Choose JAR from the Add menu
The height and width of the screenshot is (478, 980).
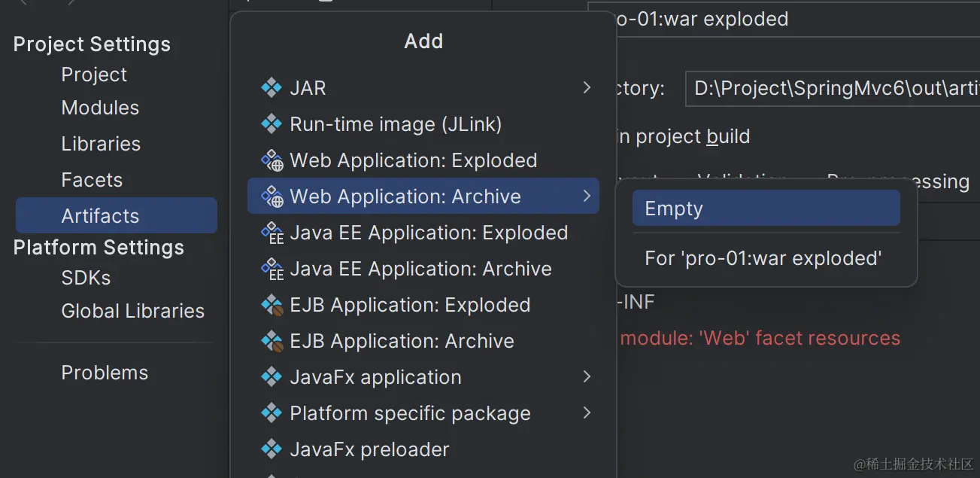(423, 88)
